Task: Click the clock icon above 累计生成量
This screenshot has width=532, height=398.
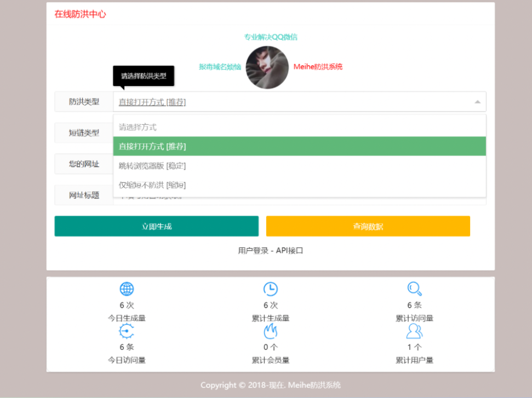Action: tap(270, 289)
